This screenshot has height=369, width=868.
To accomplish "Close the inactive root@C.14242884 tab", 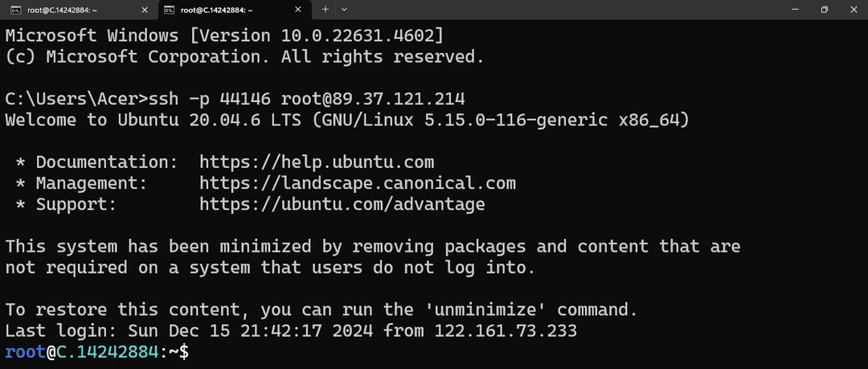I will click(x=145, y=10).
